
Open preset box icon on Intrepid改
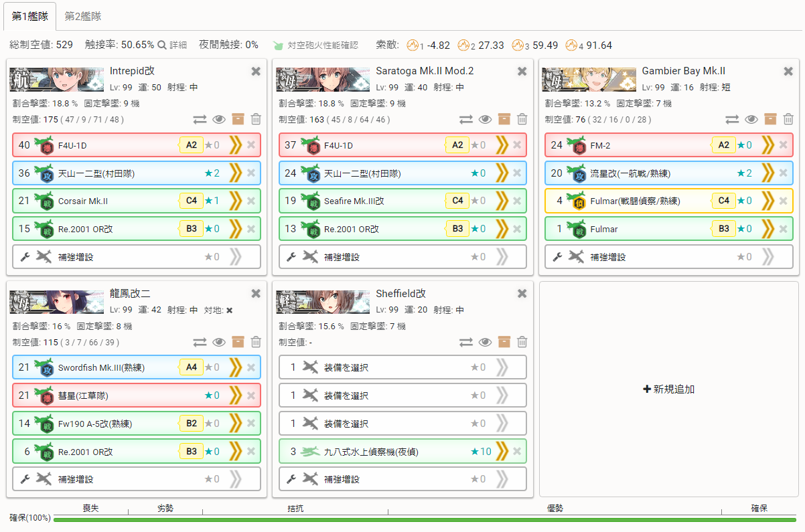click(x=238, y=119)
